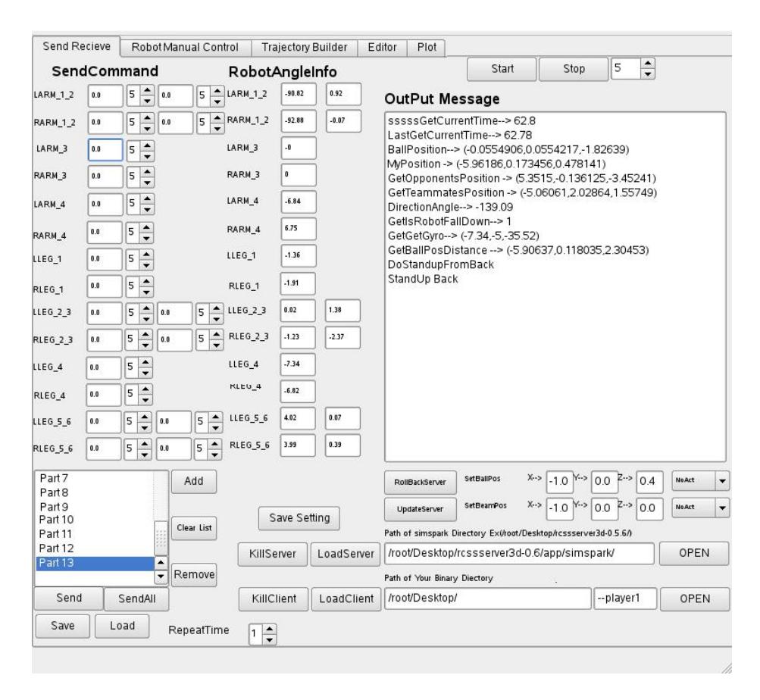The image size is (760, 700).
Task: Click the LLEG_5_6 second speed stepper
Action: tap(209, 422)
